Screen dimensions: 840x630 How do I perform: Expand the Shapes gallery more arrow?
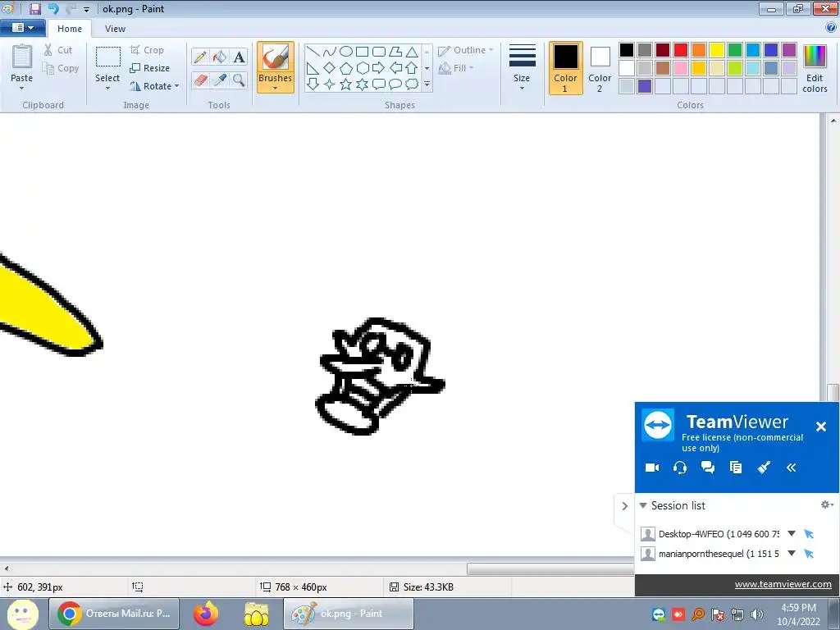[x=427, y=84]
